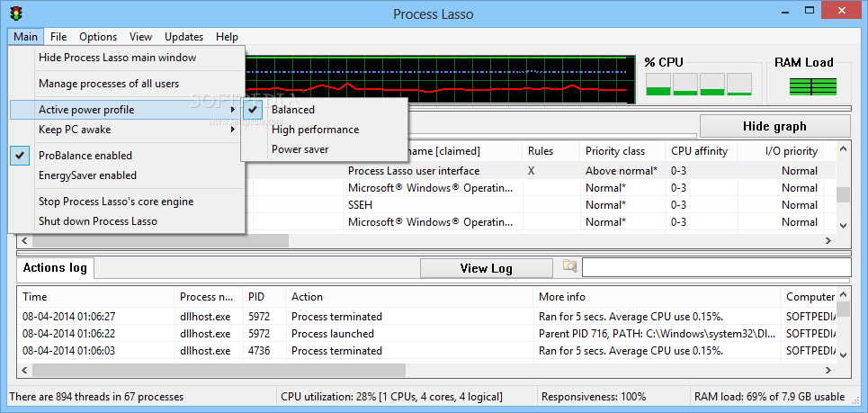This screenshot has width=868, height=413.
Task: Sort actions log by More info column
Action: (657, 297)
